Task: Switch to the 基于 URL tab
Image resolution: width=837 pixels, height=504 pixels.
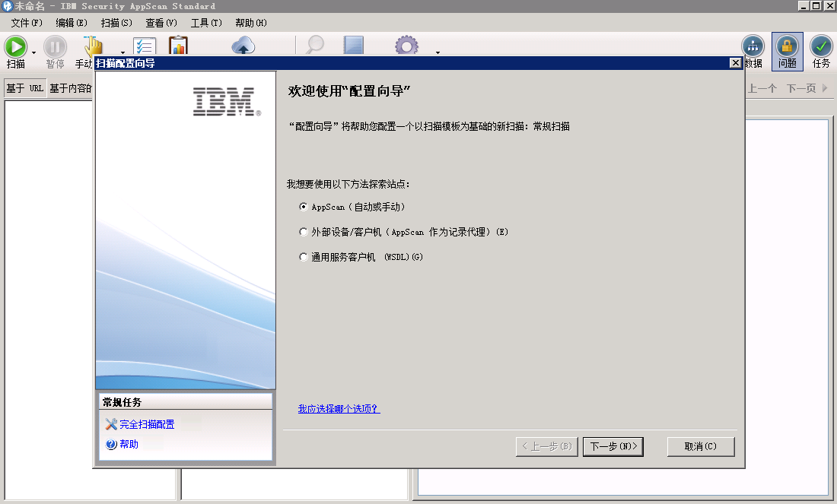Action: click(24, 87)
